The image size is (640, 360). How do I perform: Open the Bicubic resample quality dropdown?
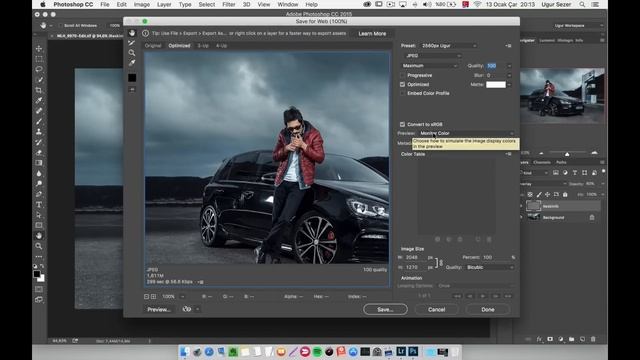coord(490,267)
